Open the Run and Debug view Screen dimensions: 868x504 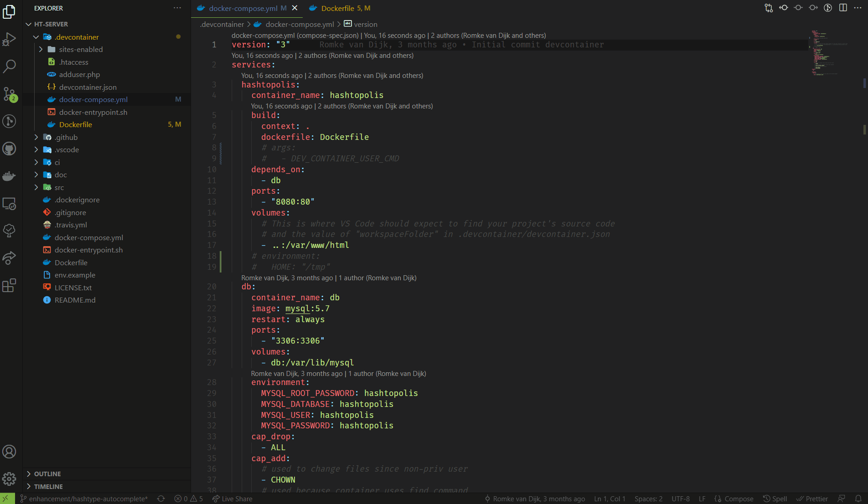pyautogui.click(x=9, y=39)
